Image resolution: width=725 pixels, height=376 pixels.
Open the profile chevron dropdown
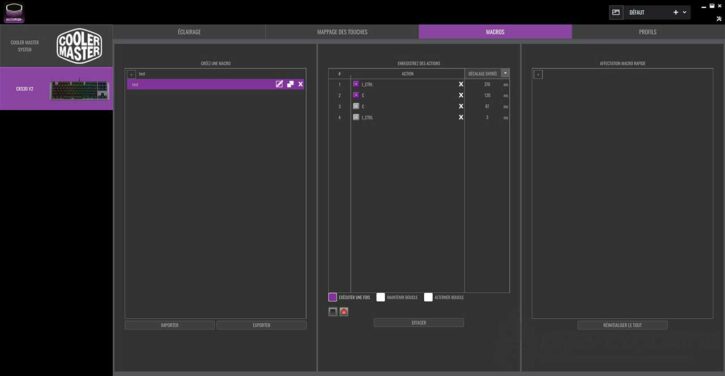pyautogui.click(x=685, y=12)
